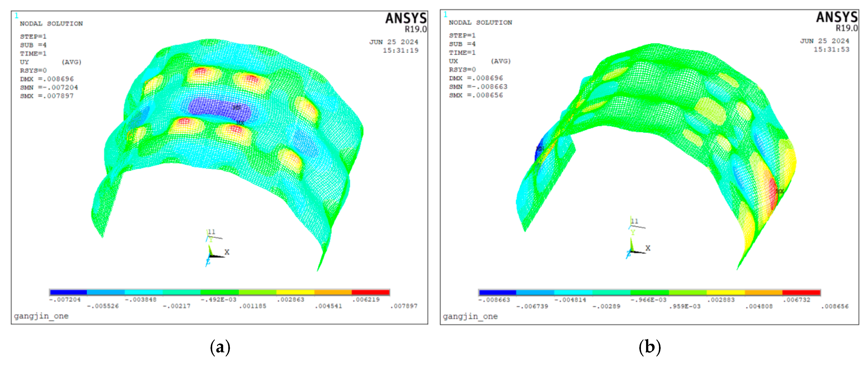Click the dark blue swatch in left legend
Viewport: 868px width, 365px height.
pyautogui.click(x=68, y=292)
